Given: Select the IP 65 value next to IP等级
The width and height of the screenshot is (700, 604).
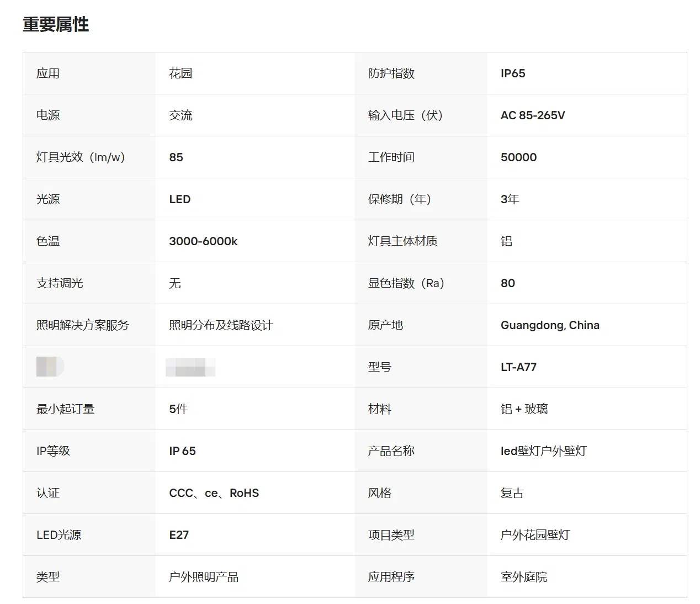Looking at the screenshot, I should 182,451.
